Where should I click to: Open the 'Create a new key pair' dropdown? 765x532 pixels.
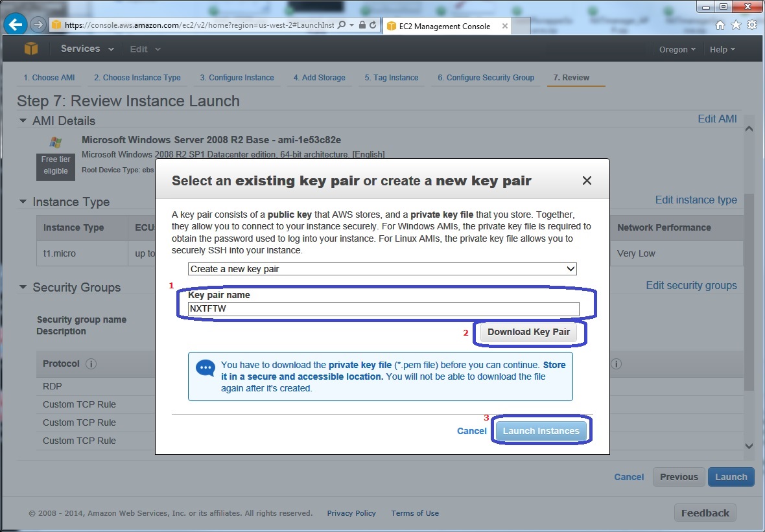382,269
